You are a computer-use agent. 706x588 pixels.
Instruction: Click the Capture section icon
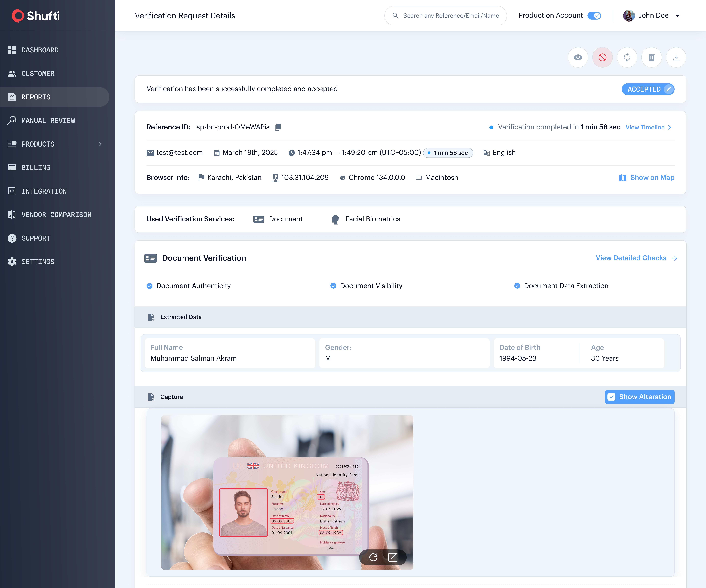point(151,397)
